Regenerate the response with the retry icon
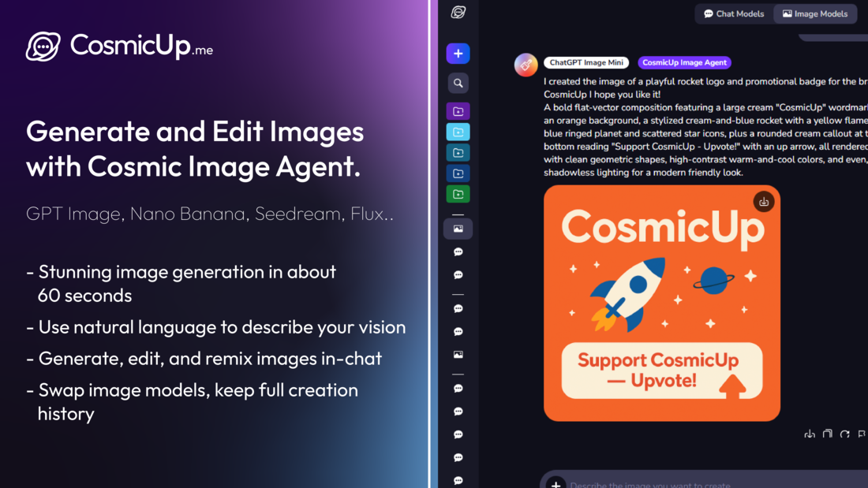Screen dimensions: 868x488 [844, 434]
